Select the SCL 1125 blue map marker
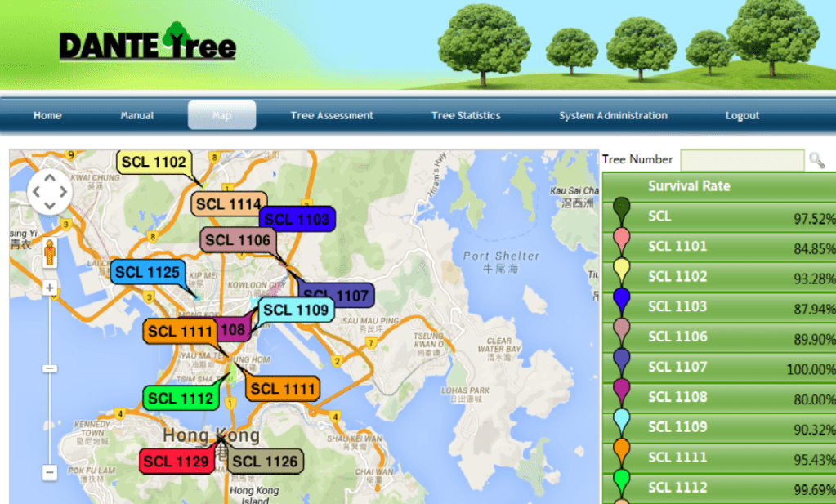836x504 pixels. [147, 272]
